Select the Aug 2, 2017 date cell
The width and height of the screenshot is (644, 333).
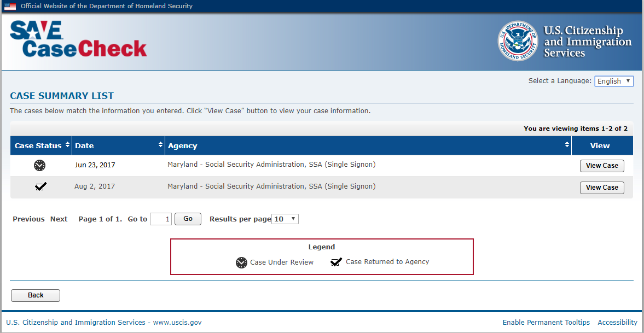coord(95,186)
